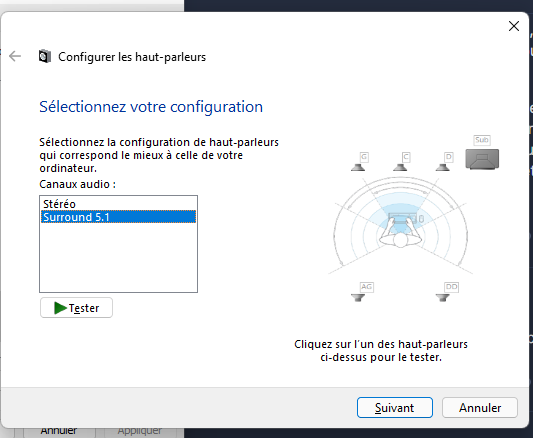Image resolution: width=533 pixels, height=438 pixels.
Task: Click the Sélectionnez votre configuration heading
Action: coord(151,107)
